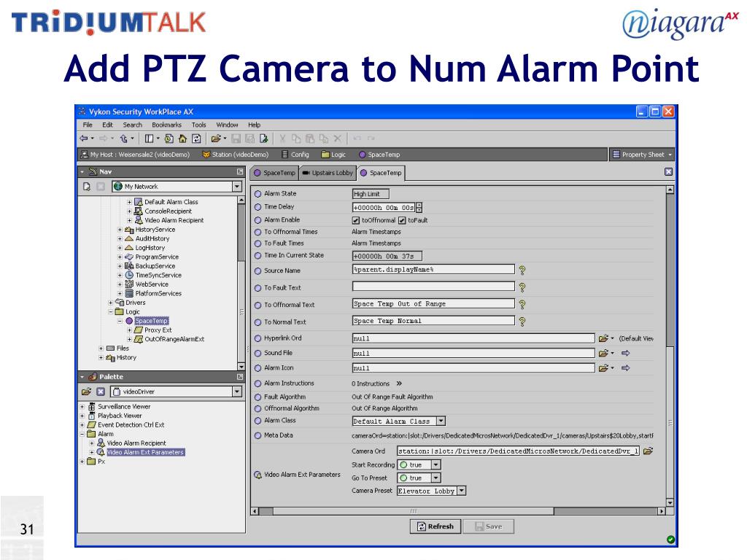Click the arrow icon next to Alarm Icon

click(x=626, y=368)
